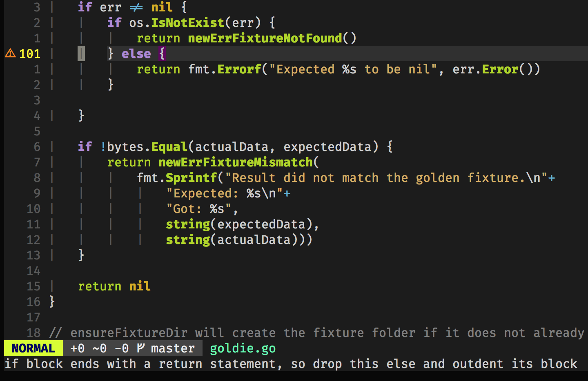Click the highlighted opening brace after else
Screen dimensions: 588x381
coord(162,53)
